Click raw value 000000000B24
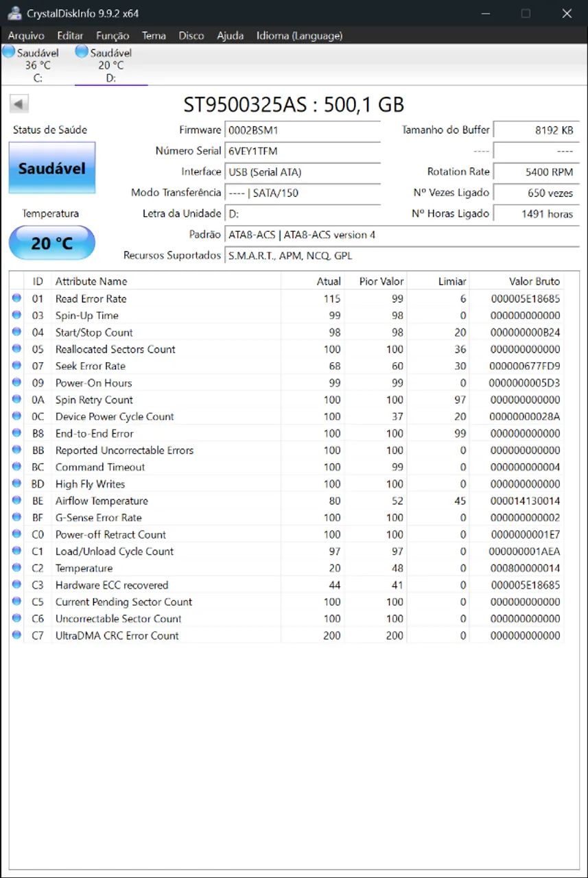Screen dimensions: 588x878 pos(526,332)
